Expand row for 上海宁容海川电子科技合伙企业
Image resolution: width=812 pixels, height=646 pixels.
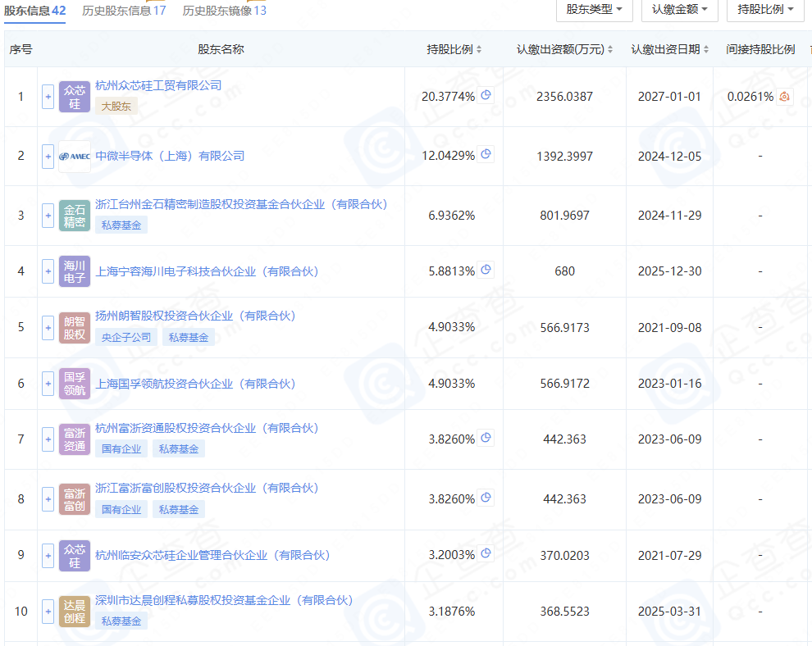pos(48,271)
